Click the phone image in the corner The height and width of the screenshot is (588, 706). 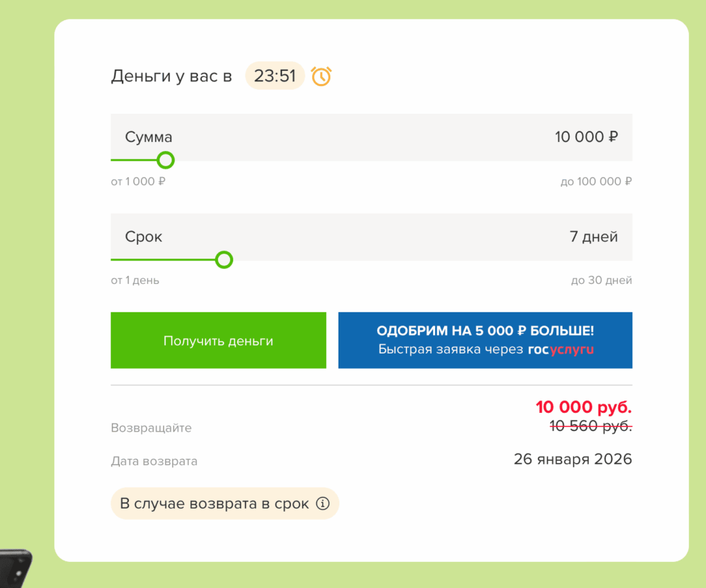(x=15, y=568)
